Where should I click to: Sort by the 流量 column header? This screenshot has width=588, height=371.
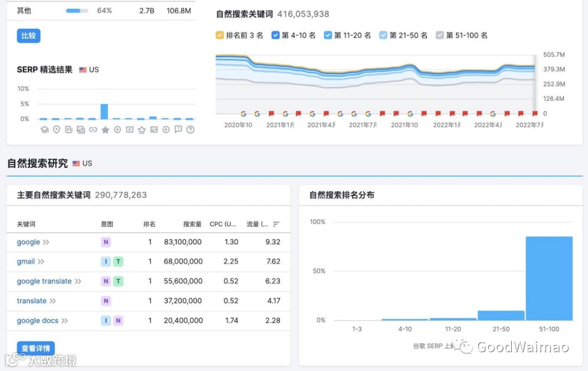coord(257,224)
